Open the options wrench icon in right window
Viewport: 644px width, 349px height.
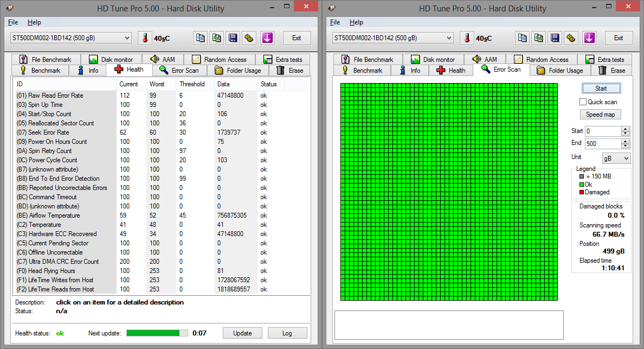(x=571, y=38)
